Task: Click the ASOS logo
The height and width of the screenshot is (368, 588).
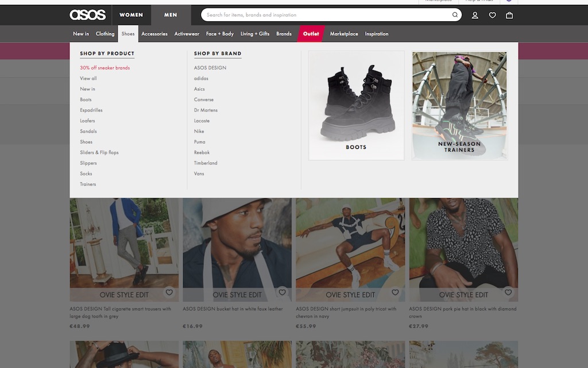Action: [x=88, y=15]
